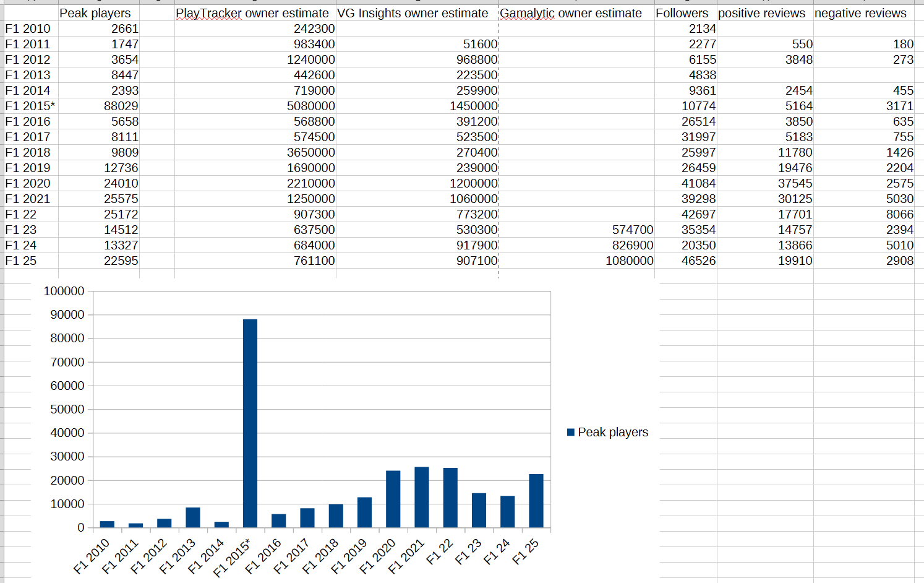Click positive reviews cell showing 19910
The image size is (924, 583).
click(x=765, y=261)
